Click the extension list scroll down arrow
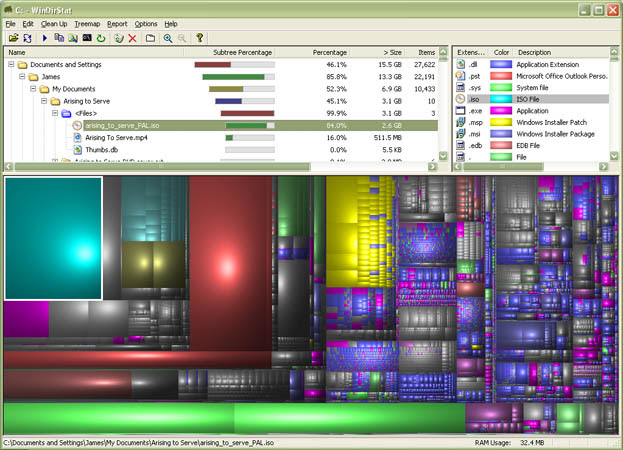The height and width of the screenshot is (450, 623). [x=614, y=156]
